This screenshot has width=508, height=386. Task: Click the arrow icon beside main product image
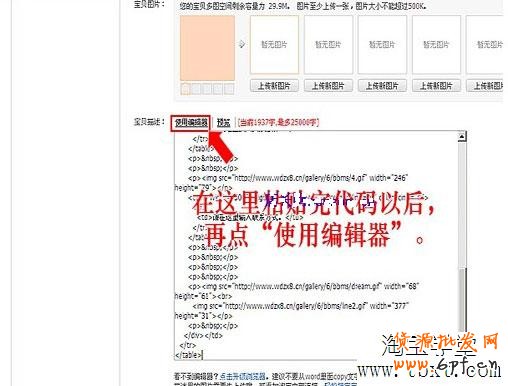click(242, 44)
